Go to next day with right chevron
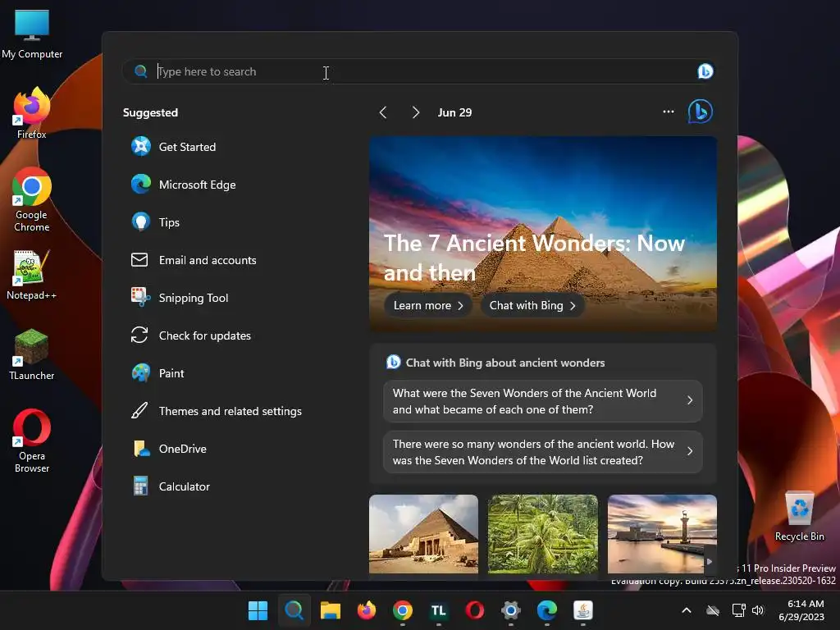This screenshot has height=630, width=840. tap(415, 112)
